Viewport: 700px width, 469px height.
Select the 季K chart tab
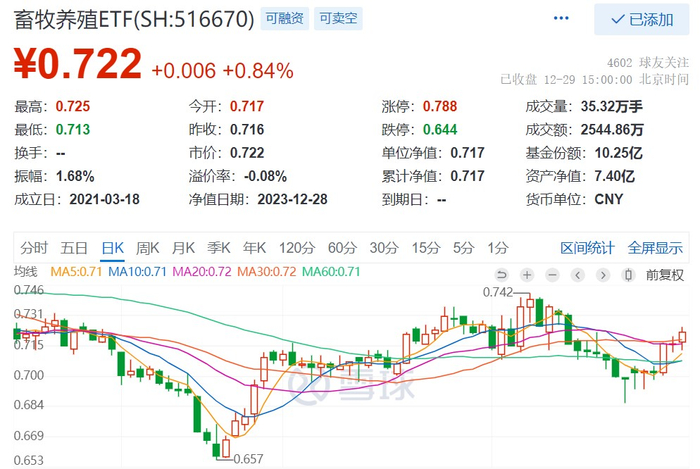point(219,248)
